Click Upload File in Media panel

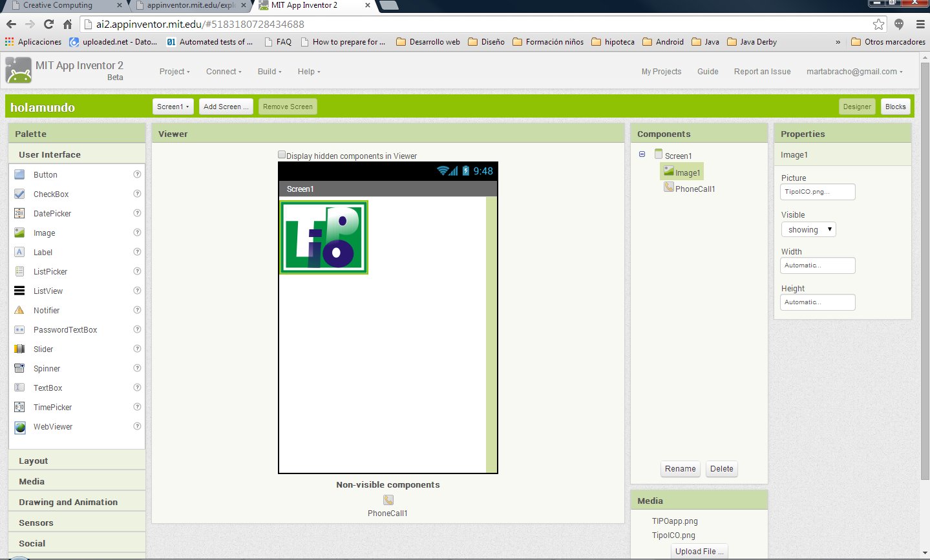pos(699,552)
